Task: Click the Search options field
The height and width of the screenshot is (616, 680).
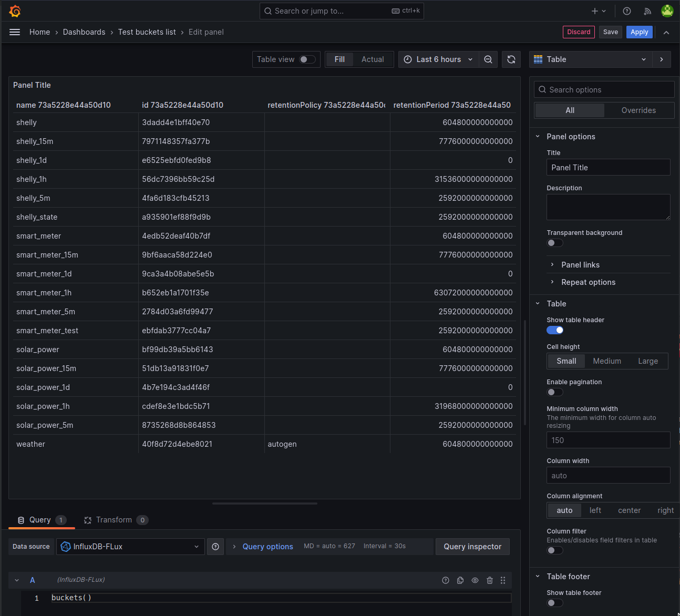Action: pos(603,89)
